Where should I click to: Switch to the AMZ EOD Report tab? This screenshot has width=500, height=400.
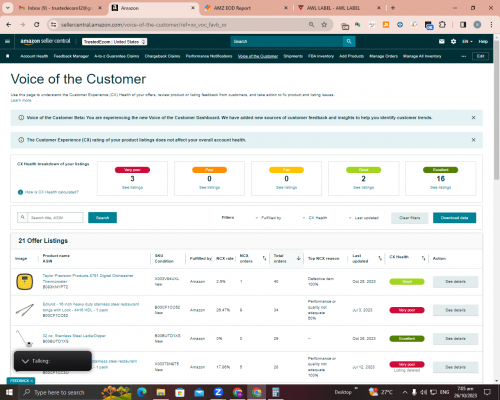[246, 8]
